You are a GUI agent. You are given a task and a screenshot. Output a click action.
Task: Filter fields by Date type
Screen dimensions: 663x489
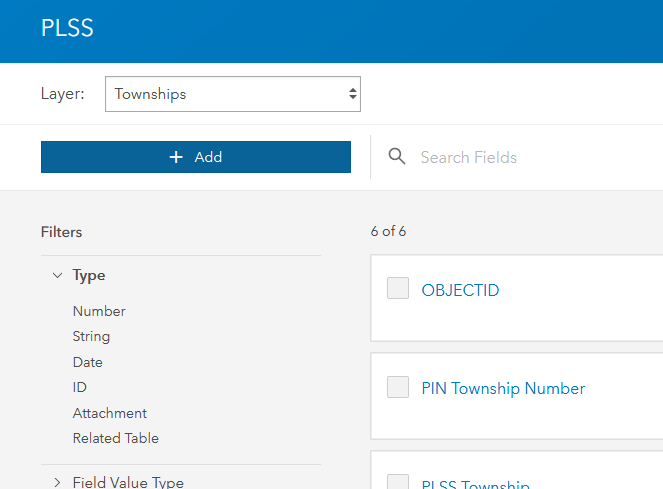[88, 363]
